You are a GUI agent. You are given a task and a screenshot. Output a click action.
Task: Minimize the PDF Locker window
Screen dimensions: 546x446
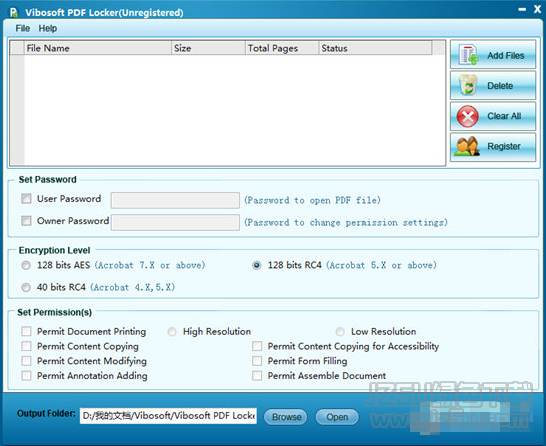(x=522, y=9)
